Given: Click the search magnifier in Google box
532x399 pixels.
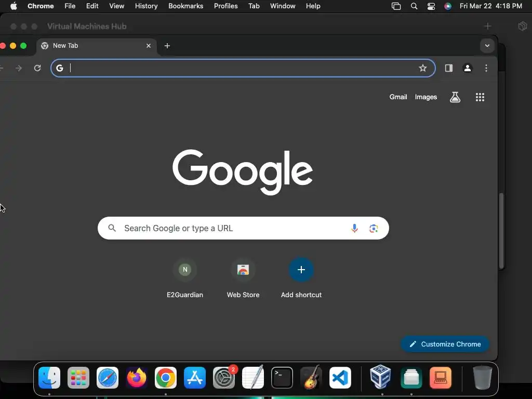Looking at the screenshot, I should (x=112, y=228).
